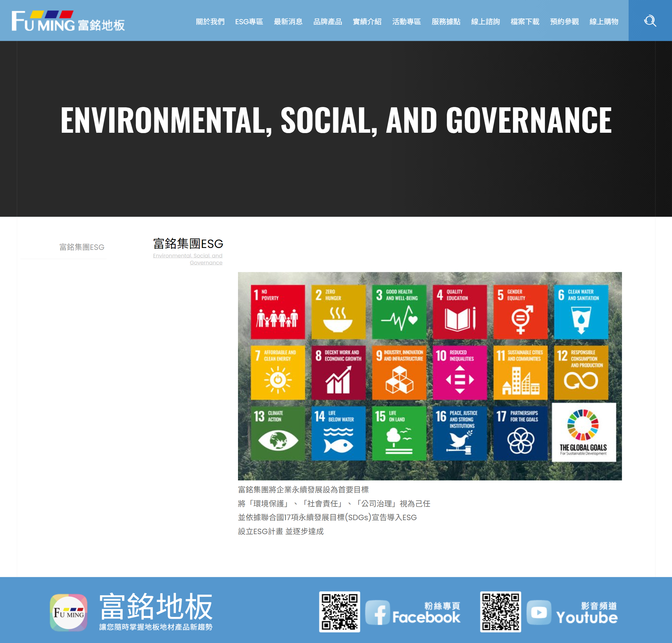
Task: Click the Fu Ming 富銘地板 header logo
Action: [x=68, y=21]
